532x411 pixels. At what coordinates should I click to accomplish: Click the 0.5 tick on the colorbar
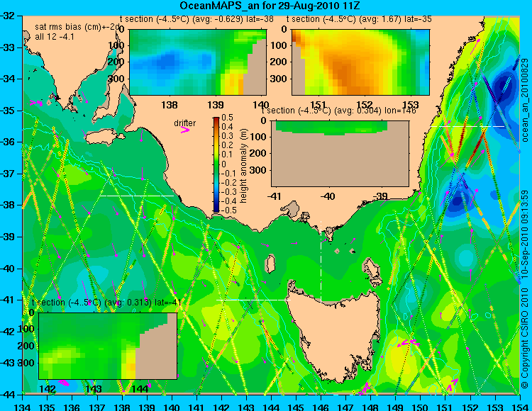coord(227,118)
